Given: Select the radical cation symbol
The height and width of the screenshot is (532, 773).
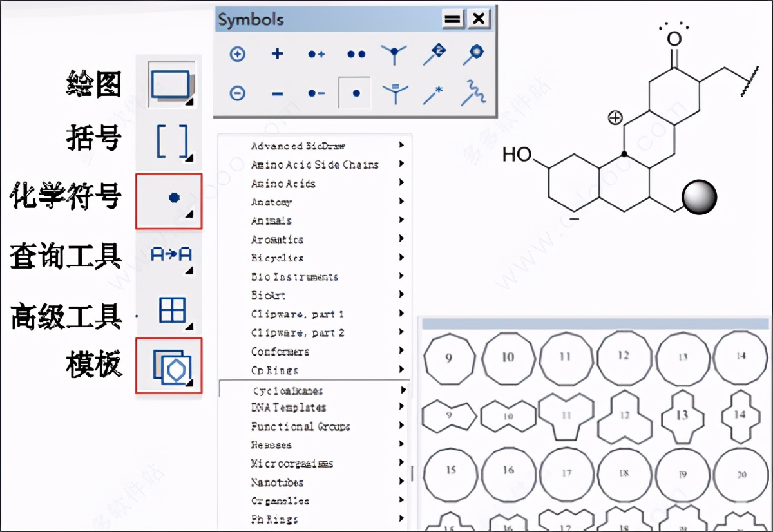Looking at the screenshot, I should [316, 54].
